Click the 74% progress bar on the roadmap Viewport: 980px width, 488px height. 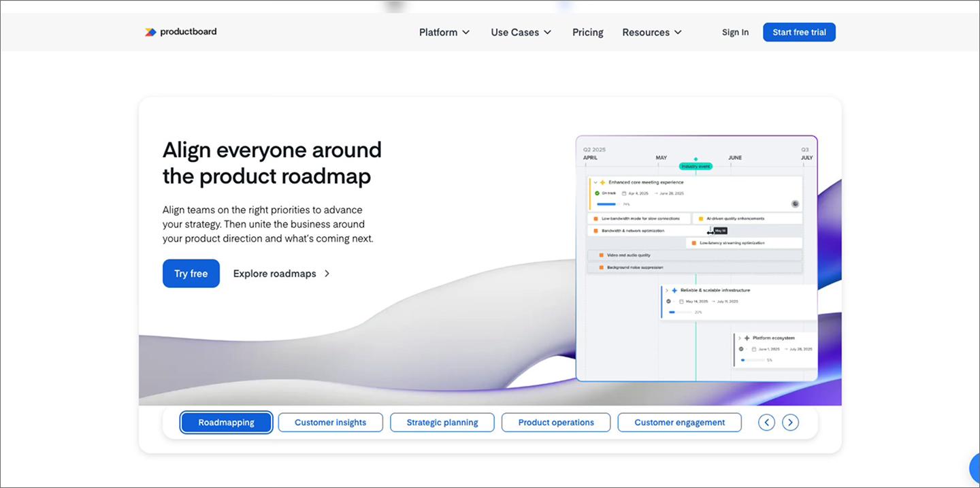point(606,203)
